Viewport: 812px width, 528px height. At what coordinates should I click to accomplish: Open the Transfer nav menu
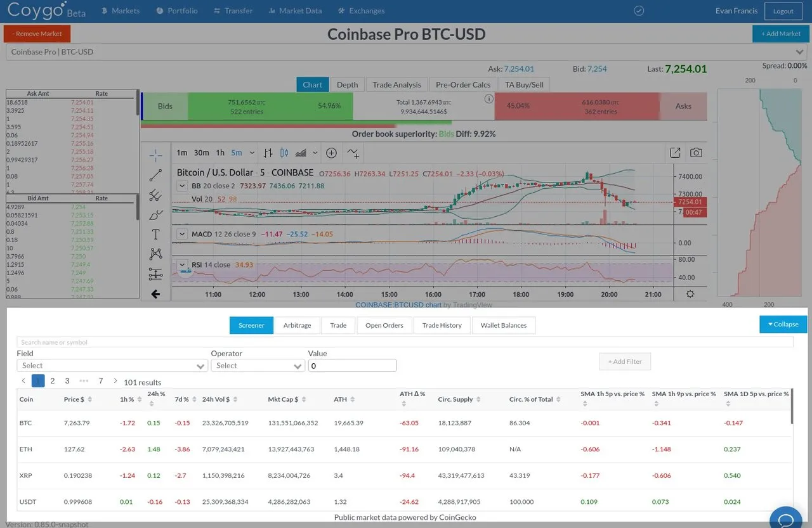pos(233,11)
